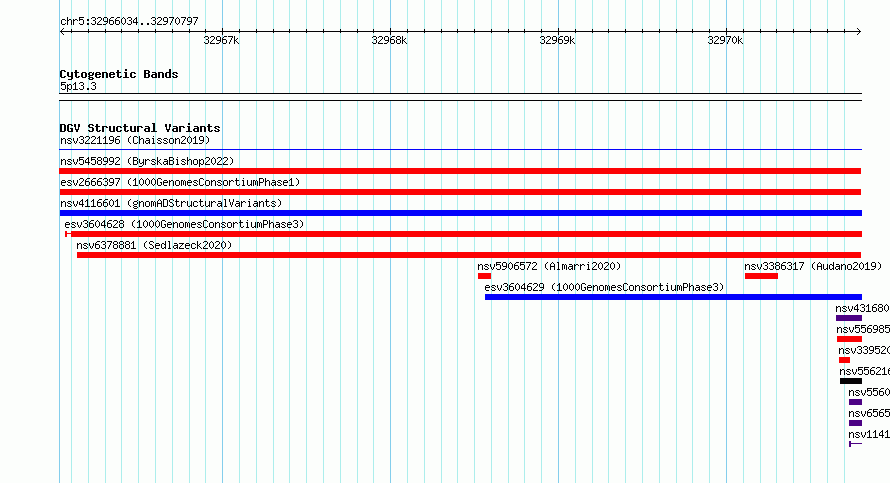Click the blue bar for esv3604629

[x=673, y=297]
